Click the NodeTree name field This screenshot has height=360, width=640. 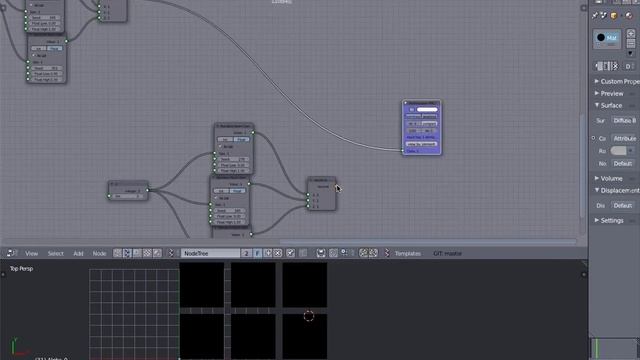(211, 253)
